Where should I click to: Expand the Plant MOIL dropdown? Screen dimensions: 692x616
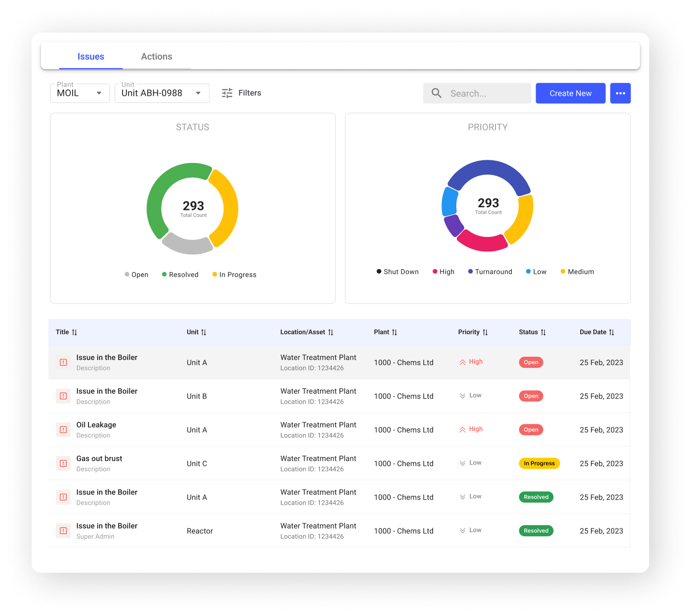[x=80, y=93]
